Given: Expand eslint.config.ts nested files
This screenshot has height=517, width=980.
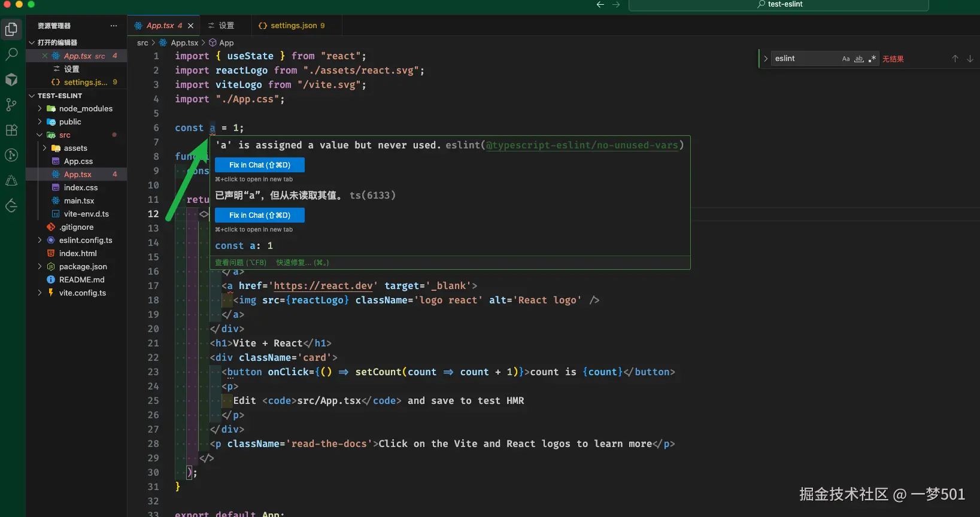Looking at the screenshot, I should pos(40,240).
